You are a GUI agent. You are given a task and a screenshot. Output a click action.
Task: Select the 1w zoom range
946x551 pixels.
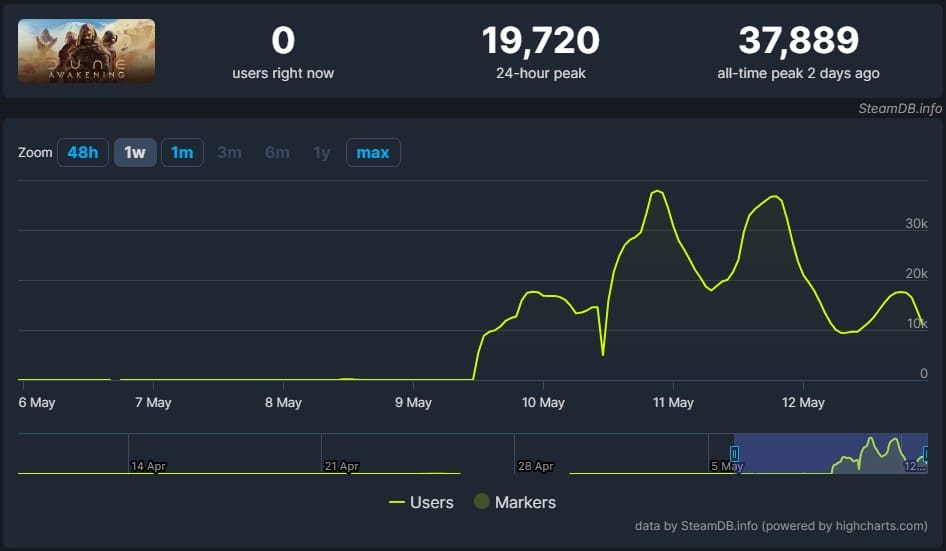tap(135, 153)
